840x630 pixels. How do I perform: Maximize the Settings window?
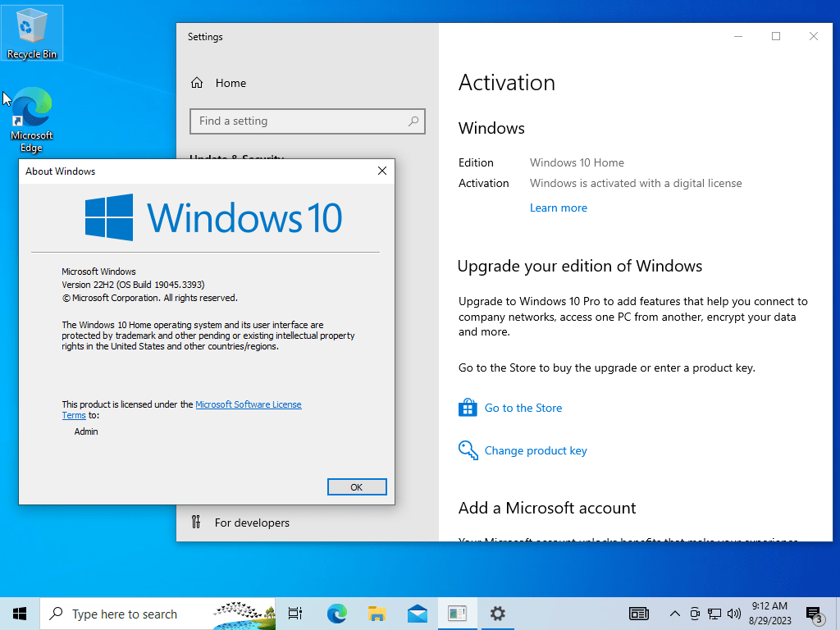(x=776, y=36)
